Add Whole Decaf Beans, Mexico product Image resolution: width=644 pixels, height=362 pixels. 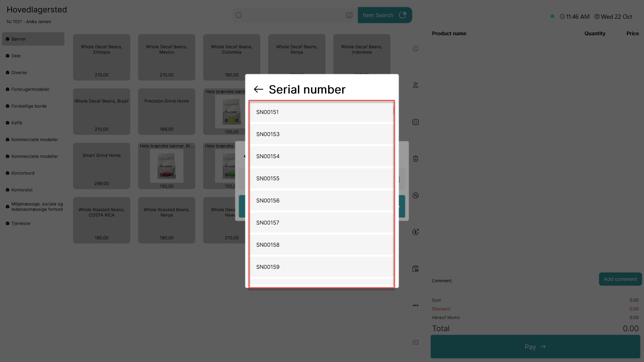coord(167,57)
